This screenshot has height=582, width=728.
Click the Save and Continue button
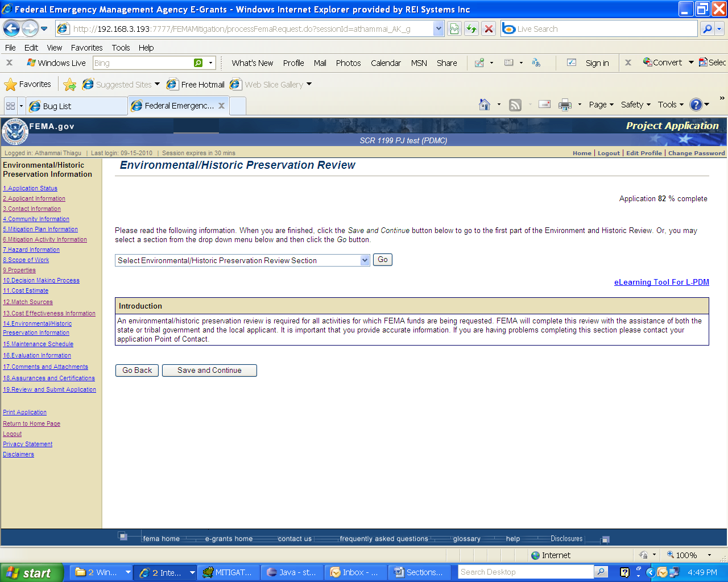tap(209, 371)
